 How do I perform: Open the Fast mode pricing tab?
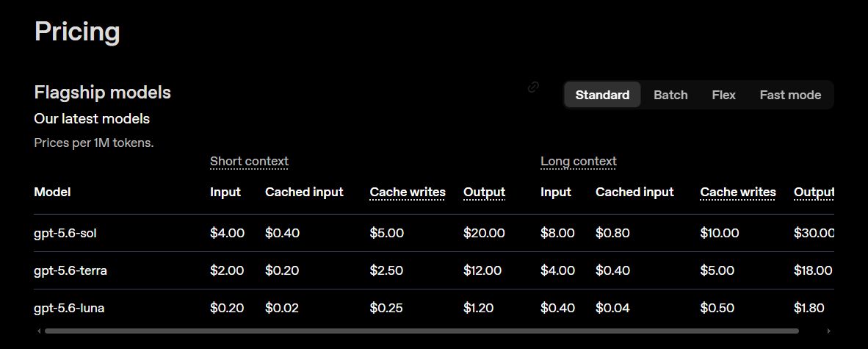(x=790, y=95)
